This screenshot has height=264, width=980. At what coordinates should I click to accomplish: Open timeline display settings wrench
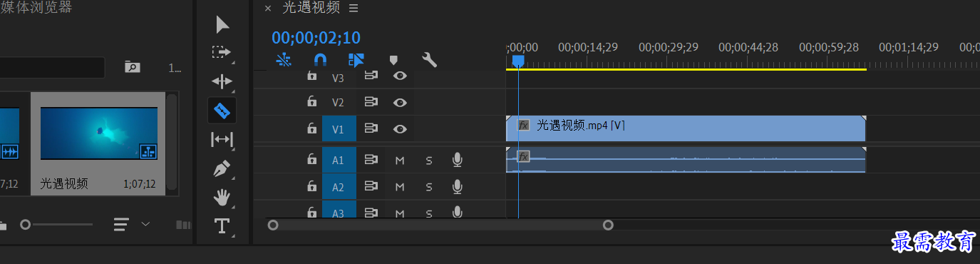429,60
